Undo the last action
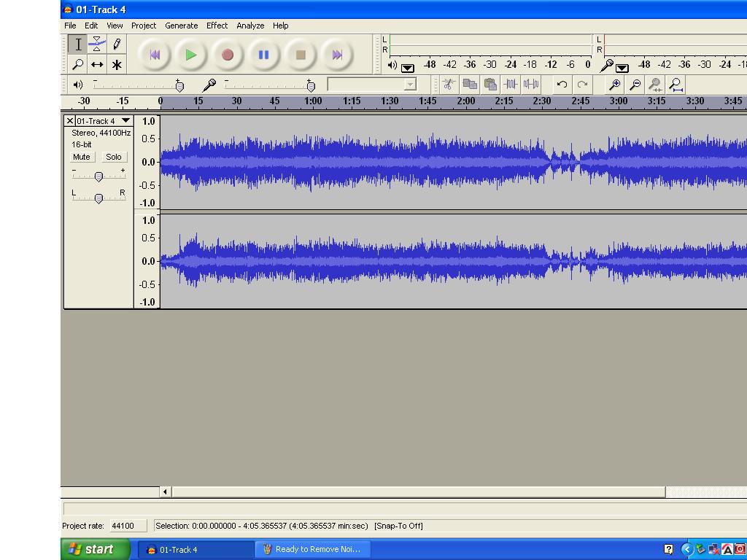747x560 pixels. [x=562, y=85]
